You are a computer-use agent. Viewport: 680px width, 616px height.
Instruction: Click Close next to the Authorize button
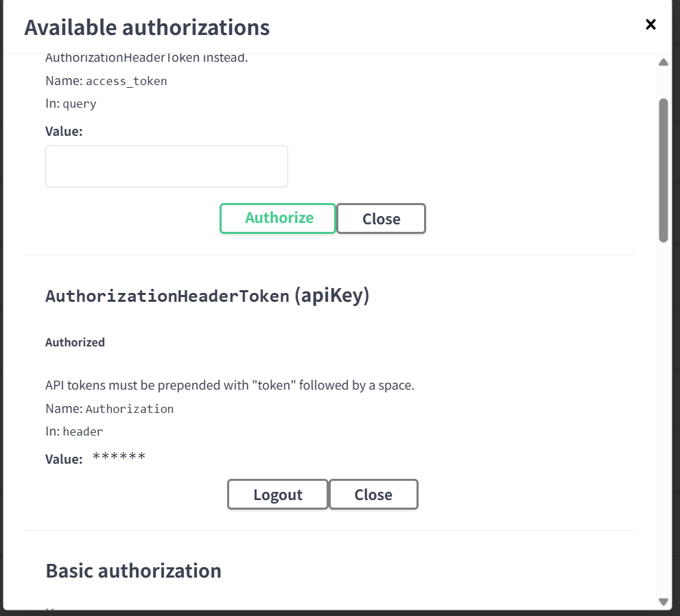(x=381, y=219)
